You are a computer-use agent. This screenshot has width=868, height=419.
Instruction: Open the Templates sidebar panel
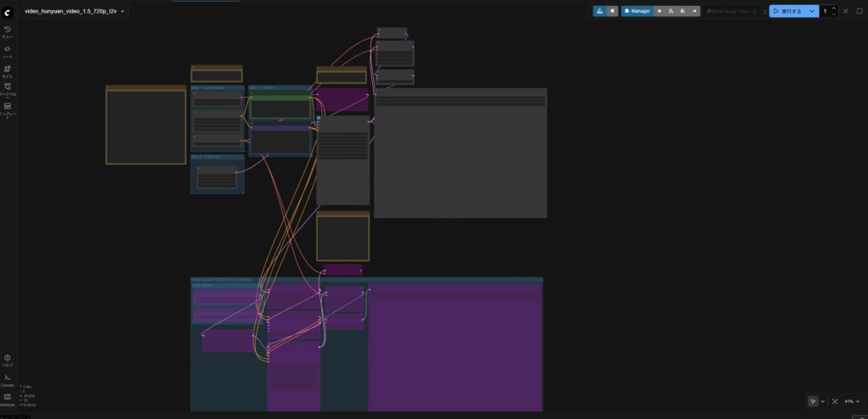pos(8,109)
